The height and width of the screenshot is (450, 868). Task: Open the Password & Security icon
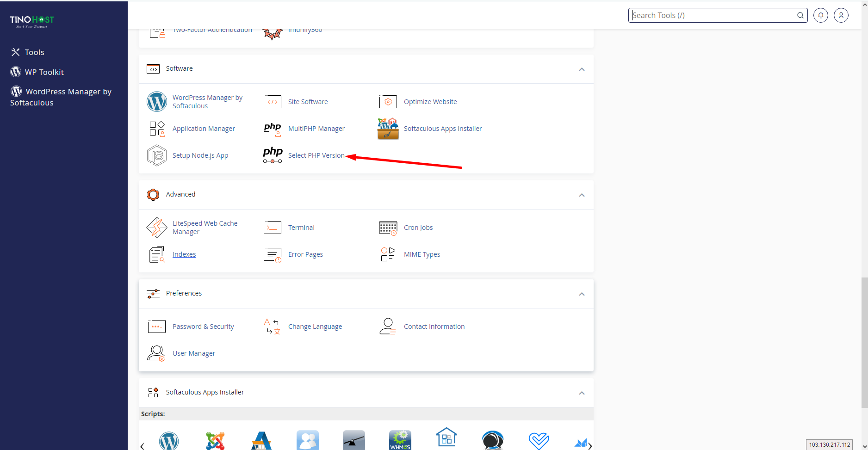coord(157,327)
